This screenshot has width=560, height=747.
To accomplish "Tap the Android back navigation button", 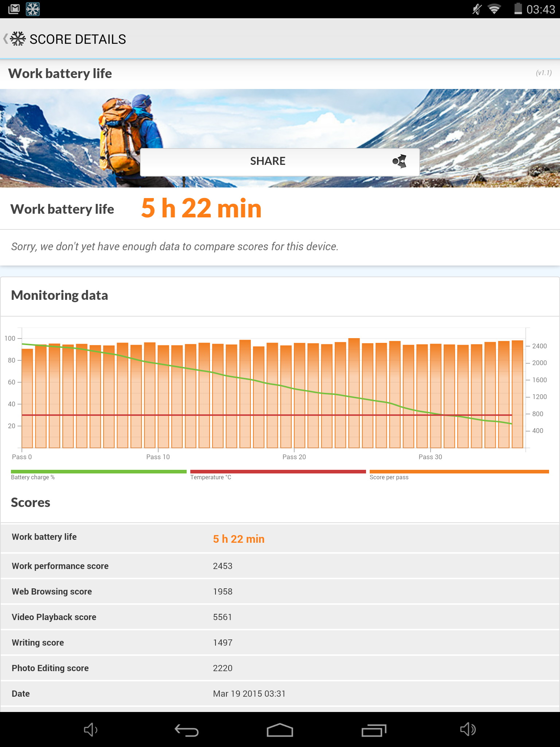I will [186, 730].
